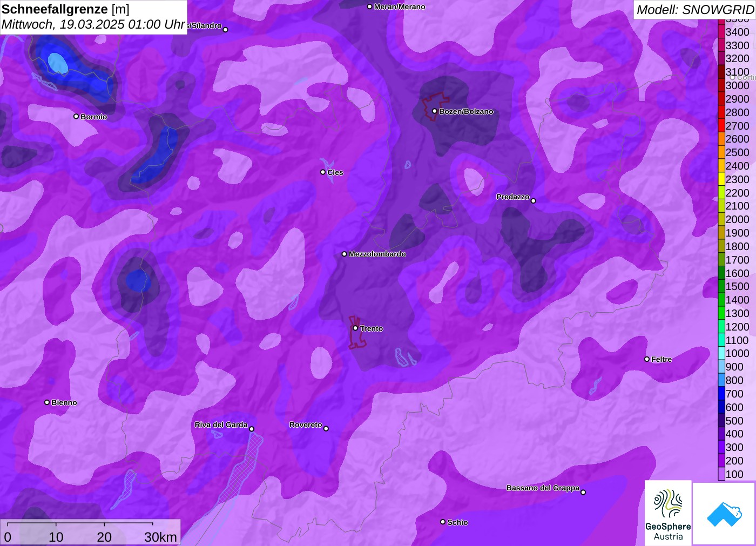
Task: Select the Meran/Merano location marker dot
Action: click(x=370, y=7)
